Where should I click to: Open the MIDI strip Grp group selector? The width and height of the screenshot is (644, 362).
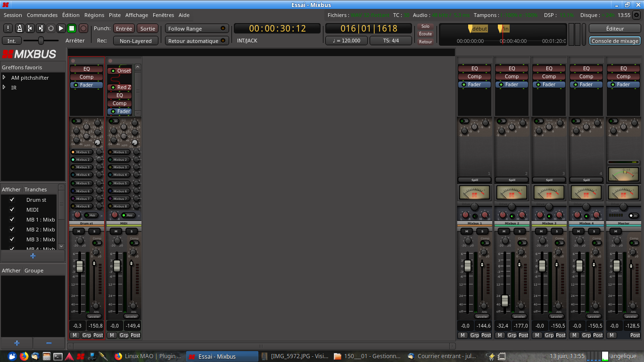(124, 335)
